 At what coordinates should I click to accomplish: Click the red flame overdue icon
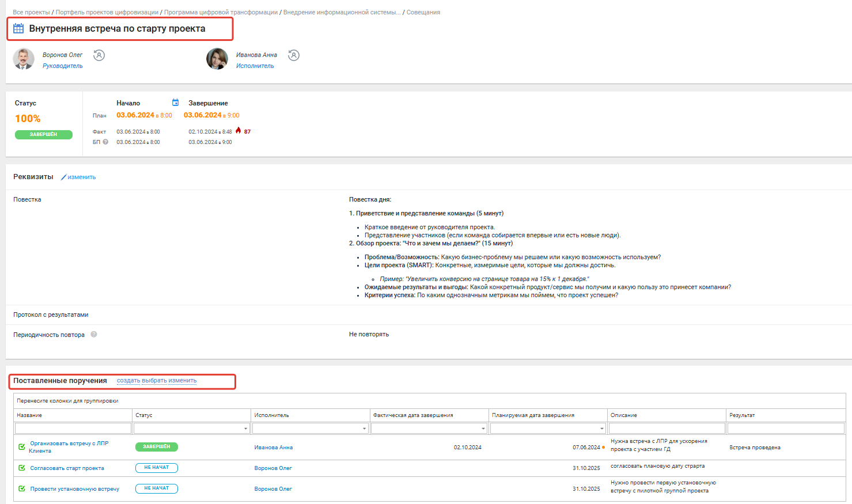pos(238,131)
